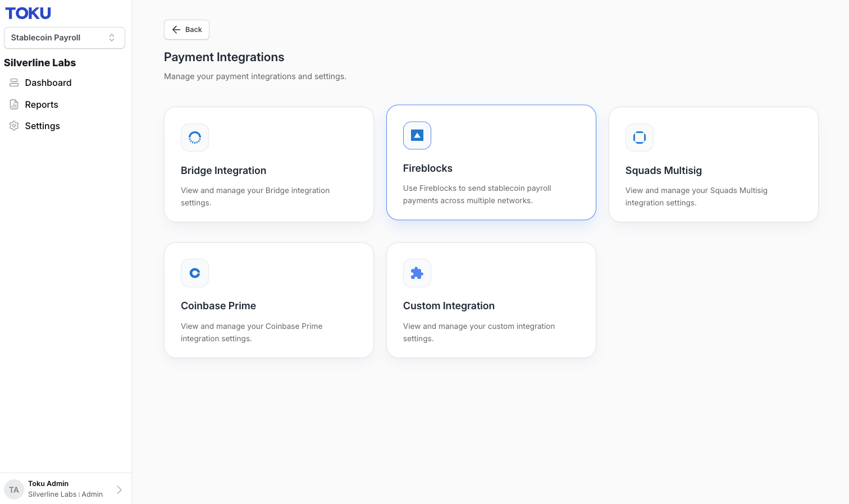
Task: Open the Stablecoin Payroll dropdown
Action: 65,38
